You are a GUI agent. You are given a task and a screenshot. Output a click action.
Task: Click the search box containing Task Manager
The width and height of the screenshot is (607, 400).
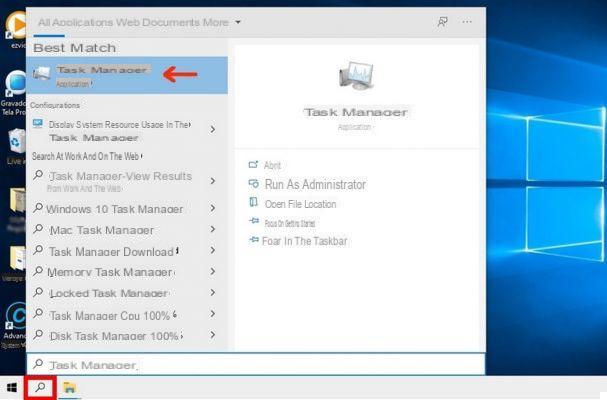(x=255, y=364)
